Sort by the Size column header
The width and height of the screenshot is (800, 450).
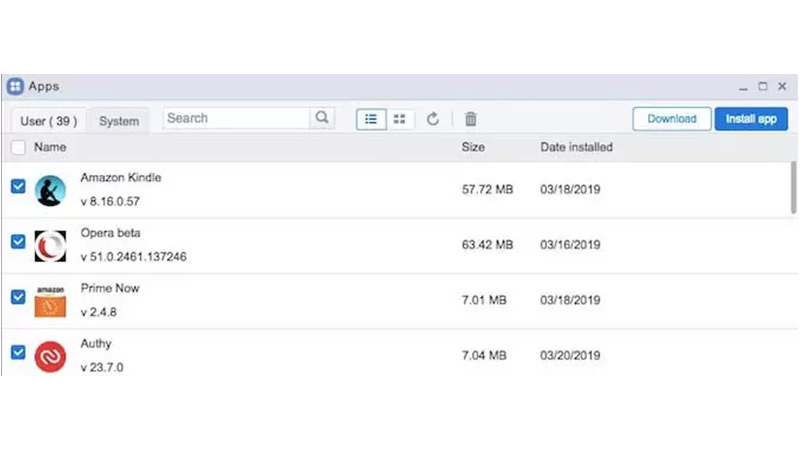pyautogui.click(x=473, y=147)
